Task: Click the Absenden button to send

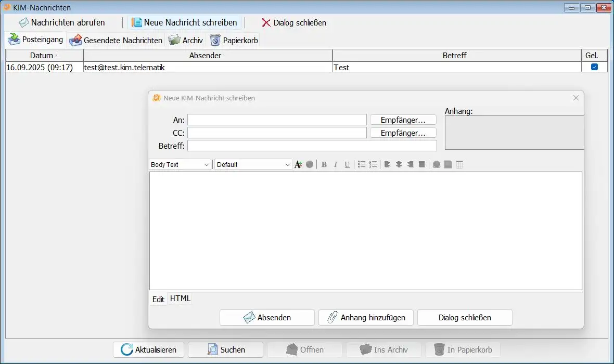Action: (x=267, y=318)
